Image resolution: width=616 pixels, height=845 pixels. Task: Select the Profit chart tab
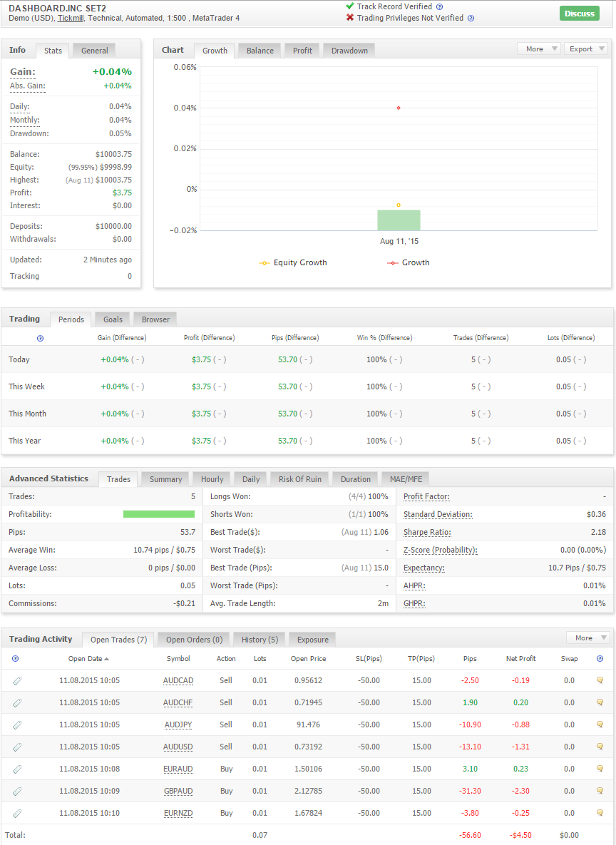pos(302,51)
